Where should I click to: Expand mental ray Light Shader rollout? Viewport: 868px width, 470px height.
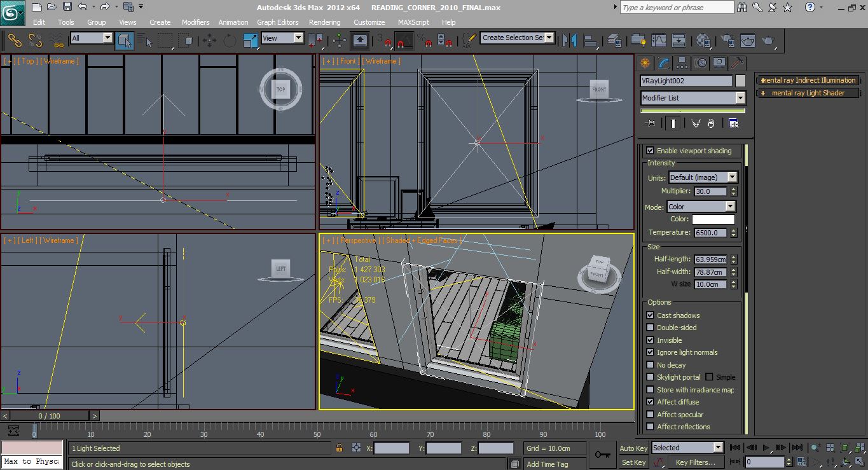pyautogui.click(x=808, y=93)
